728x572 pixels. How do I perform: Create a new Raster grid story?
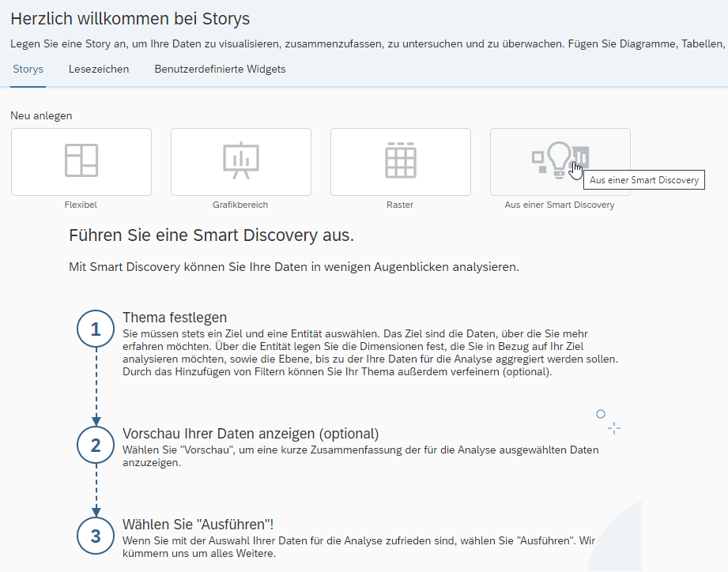(x=401, y=162)
